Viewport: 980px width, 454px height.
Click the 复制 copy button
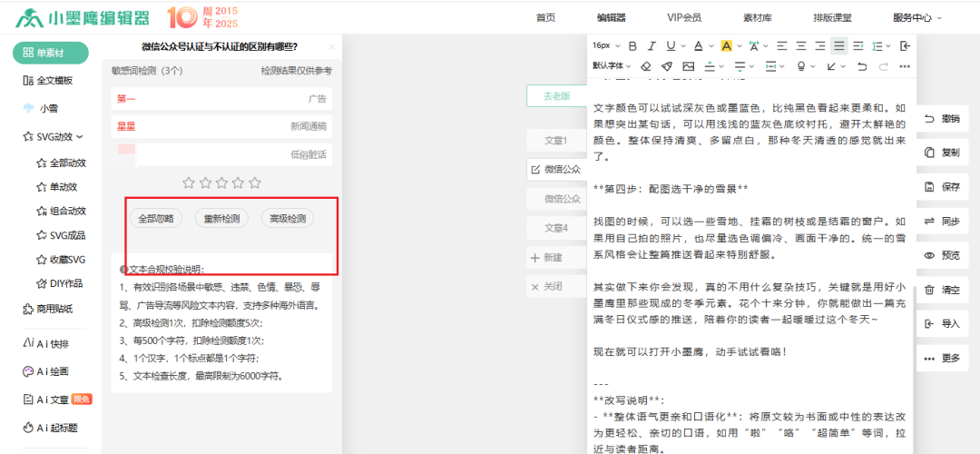tap(942, 153)
